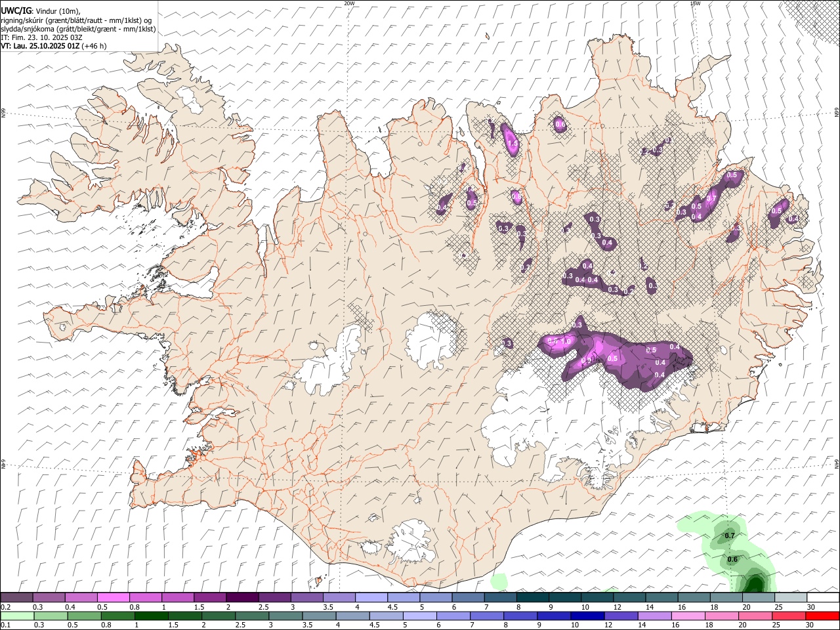Screen dimensions: 840x630
Task: Click the bright pink 0.5 snow-scale swatch
Action: pyautogui.click(x=113, y=598)
